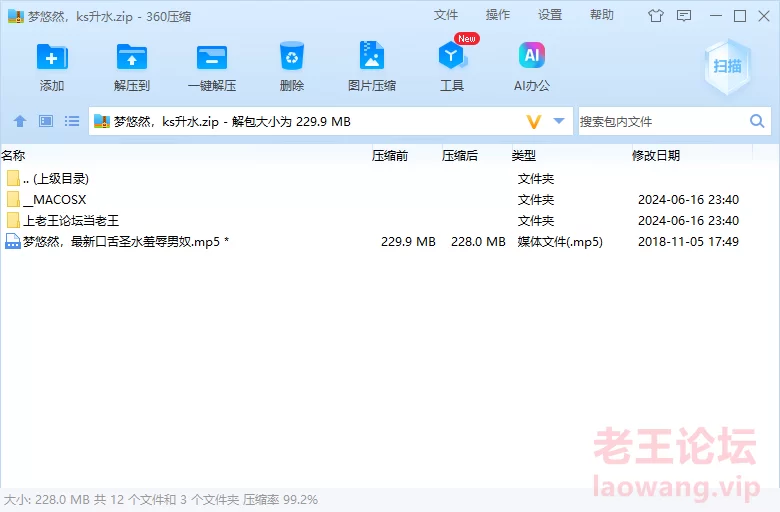Image resolution: width=780 pixels, height=512 pixels.
Task: Open Image Compression (图片压缩) tool
Action: pos(372,55)
